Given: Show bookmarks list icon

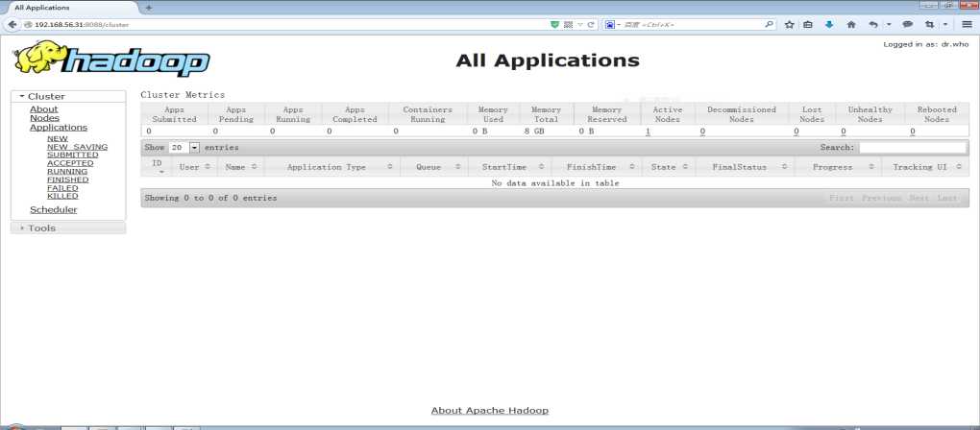Looking at the screenshot, I should (x=808, y=24).
